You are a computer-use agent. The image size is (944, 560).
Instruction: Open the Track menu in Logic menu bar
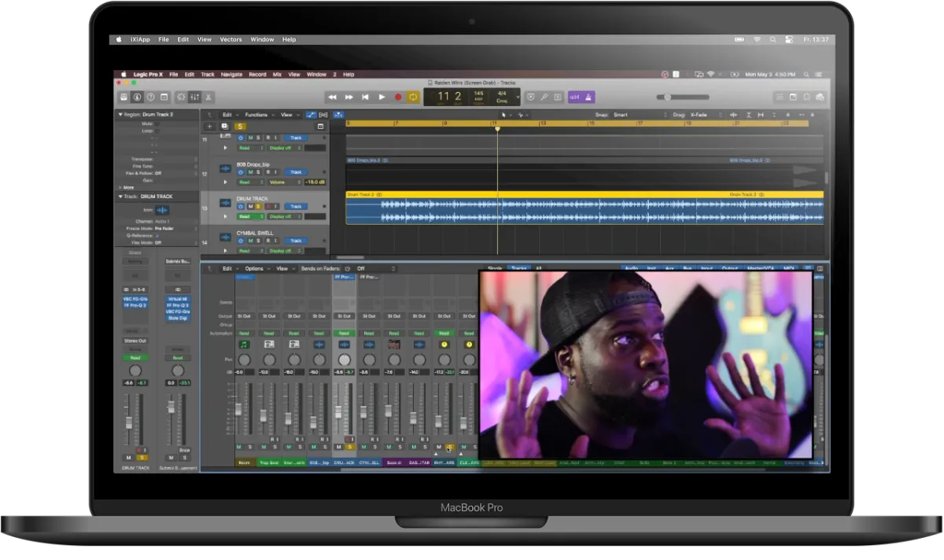[x=208, y=75]
